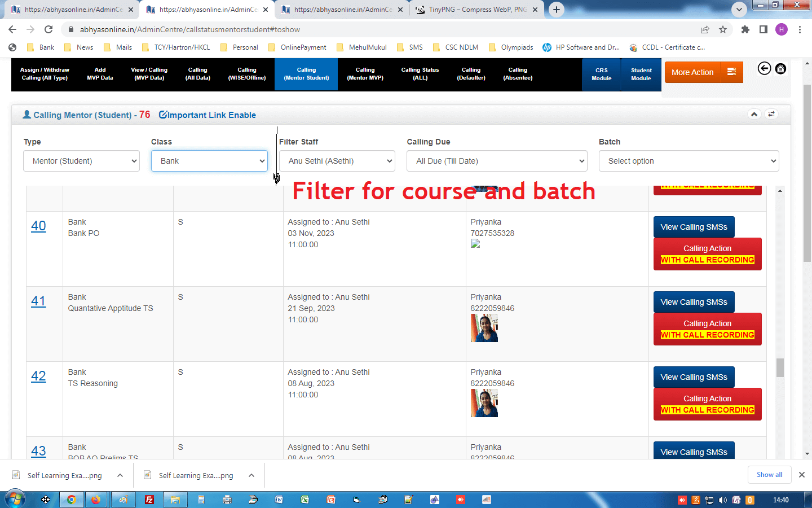Open Firefox from the taskbar
The height and width of the screenshot is (508, 812).
pos(96,500)
